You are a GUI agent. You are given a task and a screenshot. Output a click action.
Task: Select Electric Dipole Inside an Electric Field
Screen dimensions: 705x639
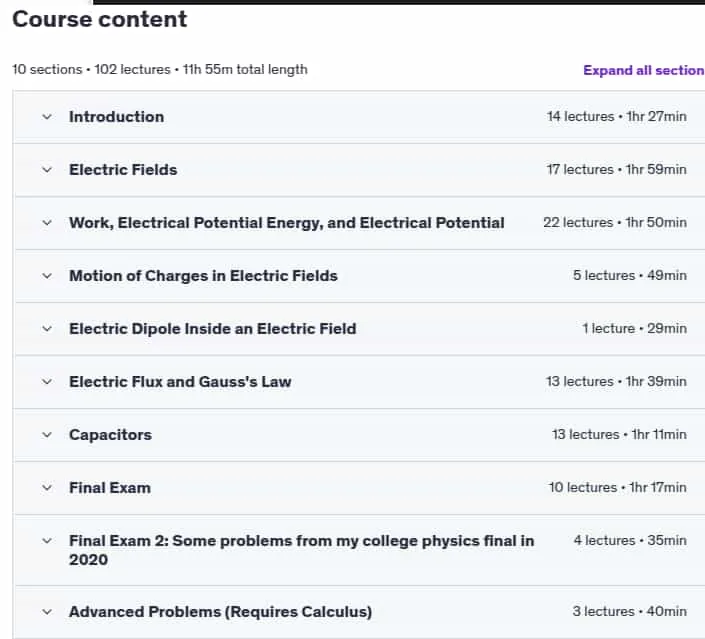[x=213, y=329]
